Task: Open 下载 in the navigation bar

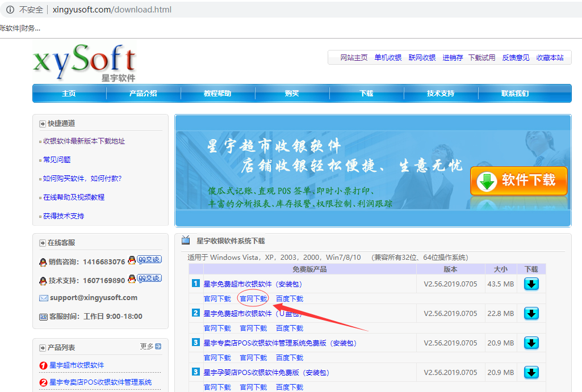Action: [366, 94]
